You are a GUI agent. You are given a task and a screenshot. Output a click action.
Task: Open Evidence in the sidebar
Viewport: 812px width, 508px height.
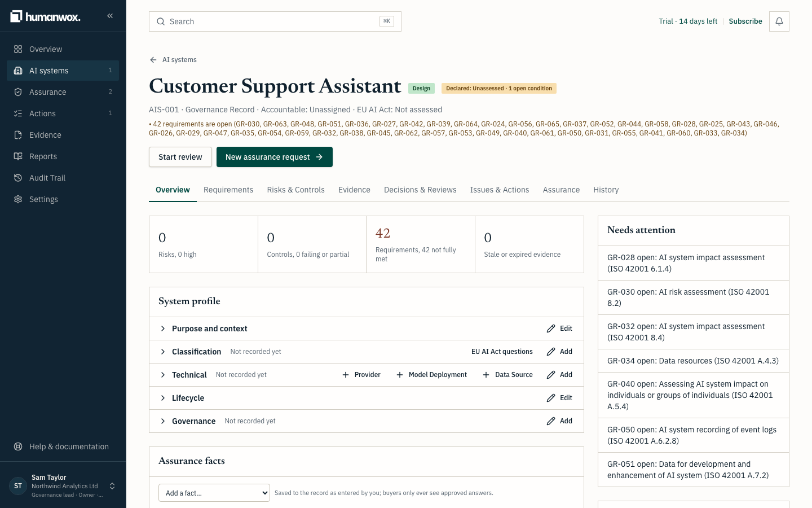point(63,135)
